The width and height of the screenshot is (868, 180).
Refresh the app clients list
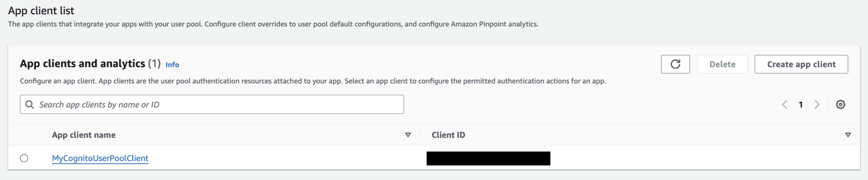point(675,64)
